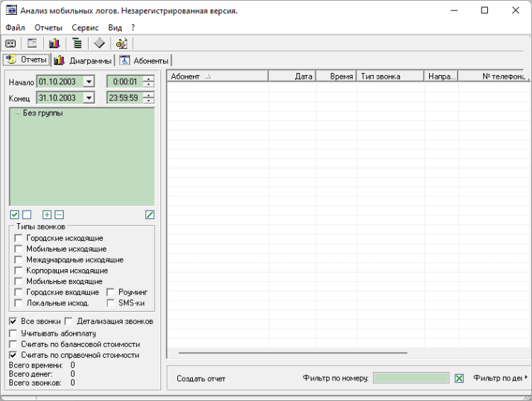The width and height of the screenshot is (532, 401).
Task: Select Без группы tree item
Action: point(43,113)
